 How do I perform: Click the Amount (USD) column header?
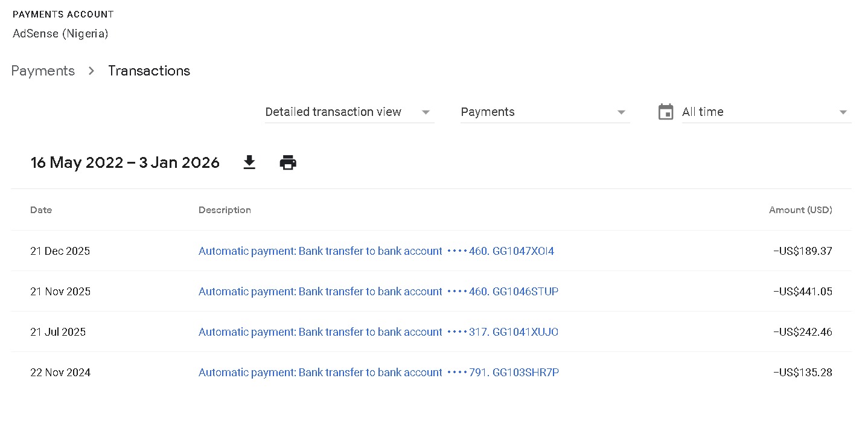tap(800, 210)
